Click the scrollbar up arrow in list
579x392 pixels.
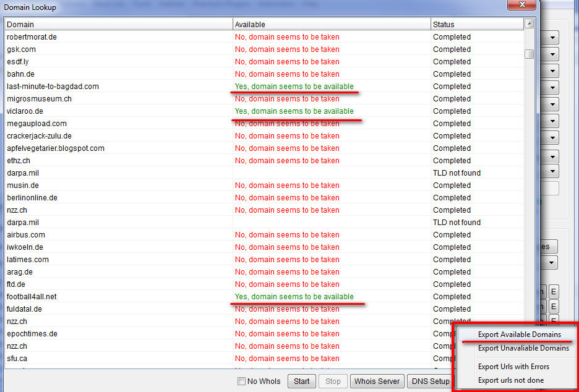tap(530, 24)
